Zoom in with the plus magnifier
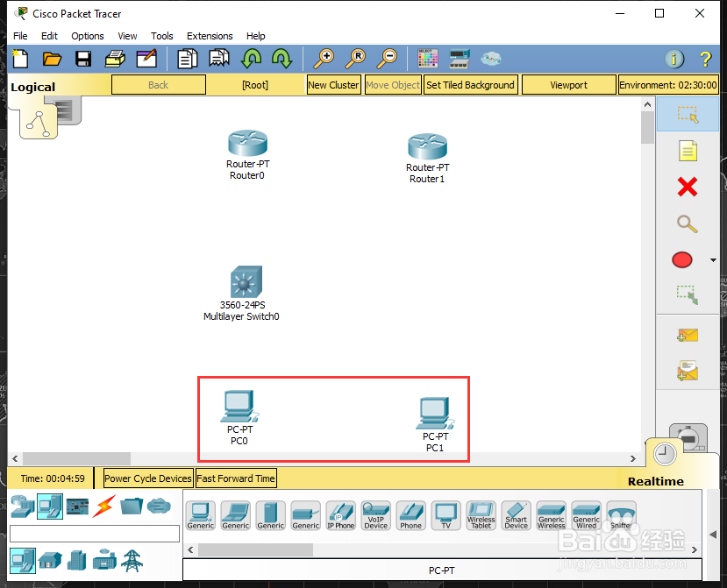The height and width of the screenshot is (588, 727). tap(324, 59)
